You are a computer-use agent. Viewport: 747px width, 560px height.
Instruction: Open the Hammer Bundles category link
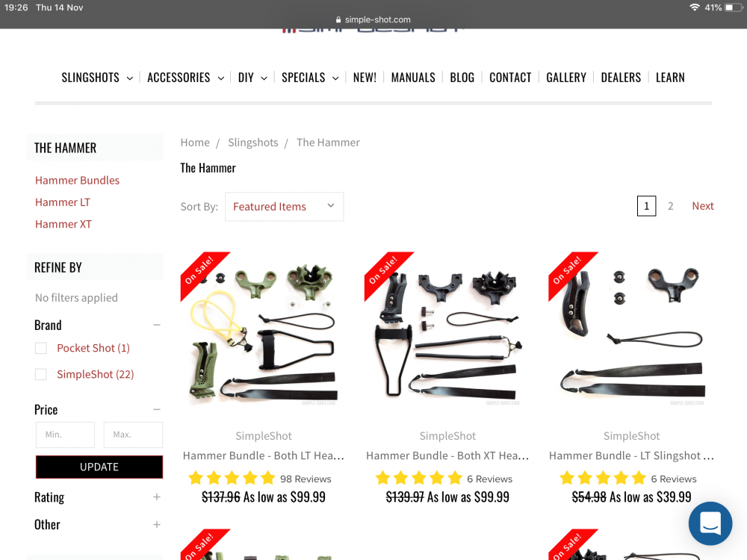pyautogui.click(x=77, y=181)
